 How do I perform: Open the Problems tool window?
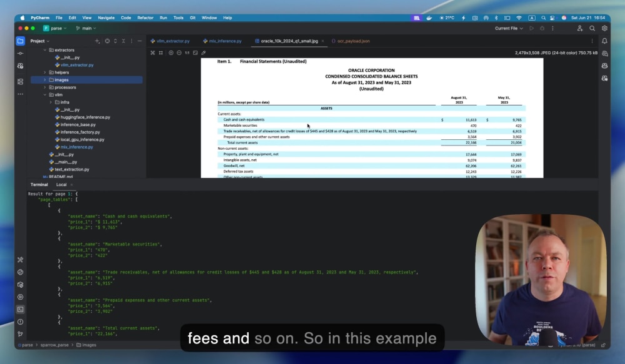pyautogui.click(x=21, y=322)
